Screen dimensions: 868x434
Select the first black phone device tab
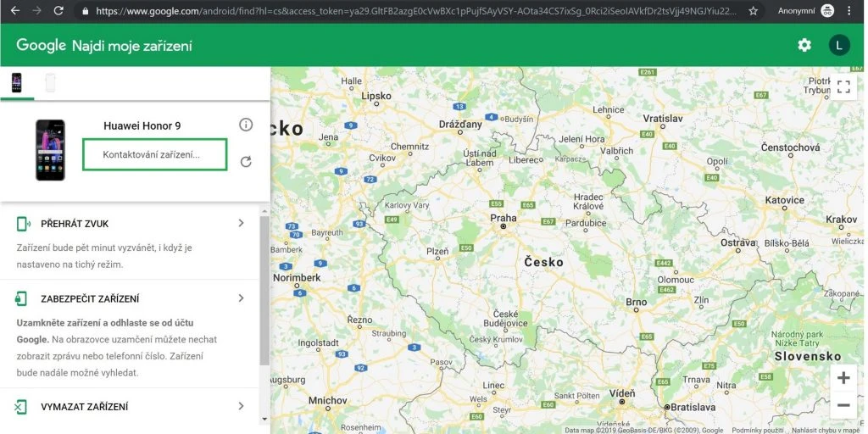(16, 82)
